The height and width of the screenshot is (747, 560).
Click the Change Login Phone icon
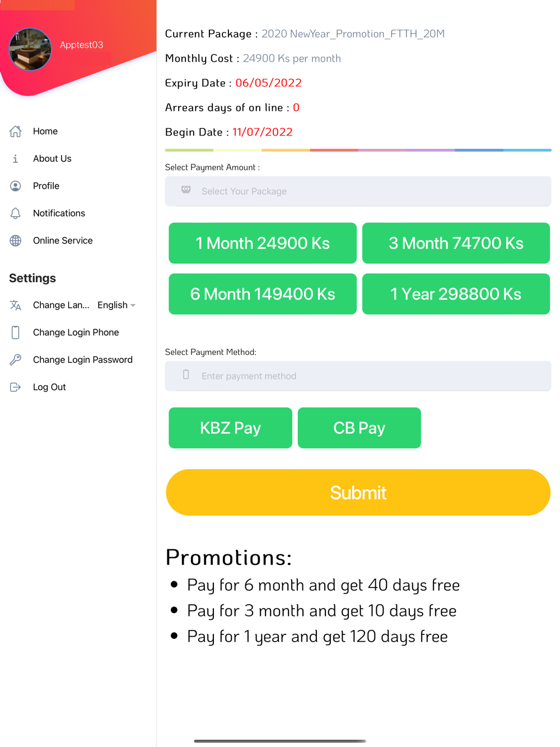(16, 333)
